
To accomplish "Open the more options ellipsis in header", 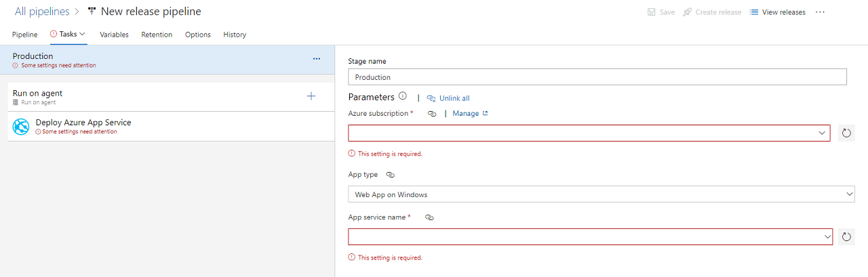I will 821,12.
